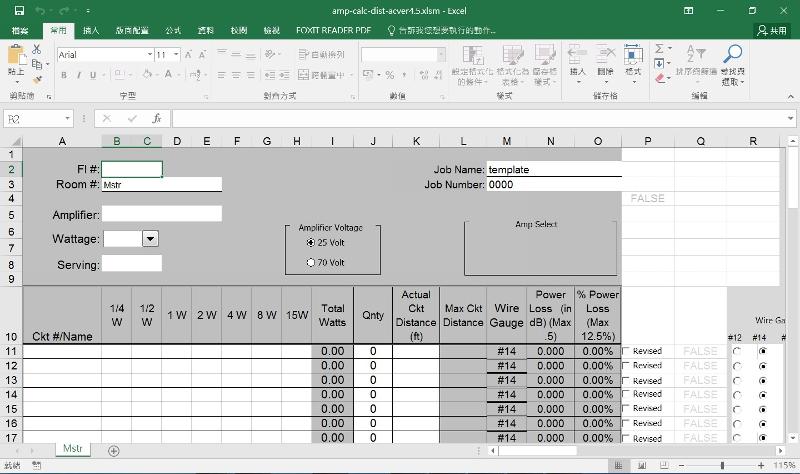
Task: Add a new sheet with plus icon
Action: pos(114,451)
